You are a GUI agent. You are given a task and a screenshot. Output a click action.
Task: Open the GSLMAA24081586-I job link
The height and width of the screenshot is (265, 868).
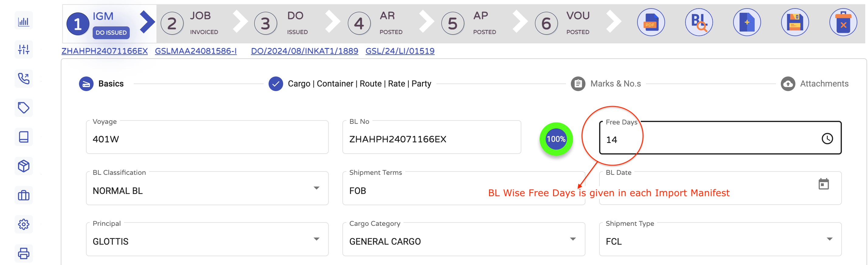tap(195, 51)
